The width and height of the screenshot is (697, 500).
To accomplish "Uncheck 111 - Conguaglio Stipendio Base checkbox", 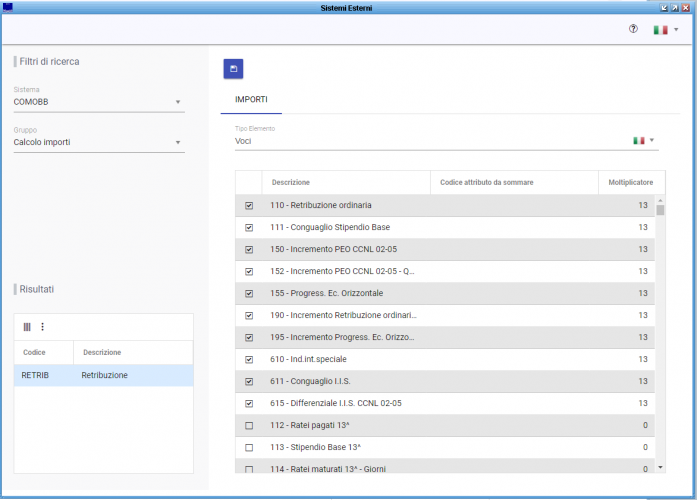I will click(x=249, y=228).
